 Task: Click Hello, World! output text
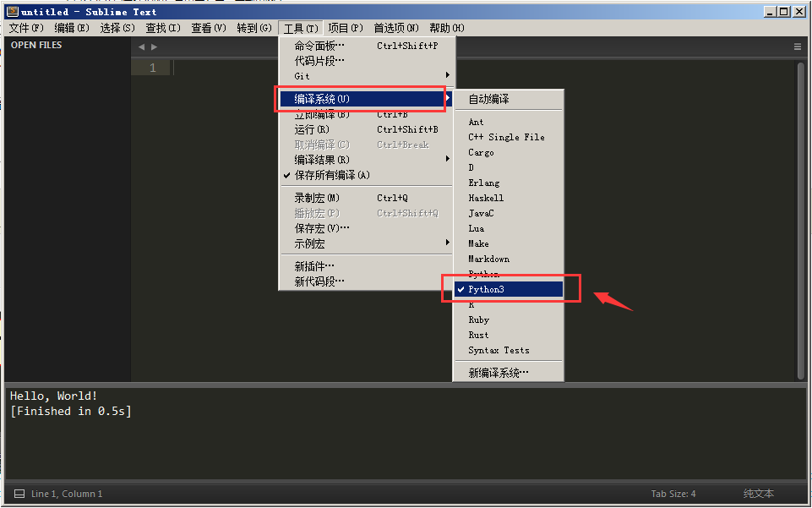53,396
